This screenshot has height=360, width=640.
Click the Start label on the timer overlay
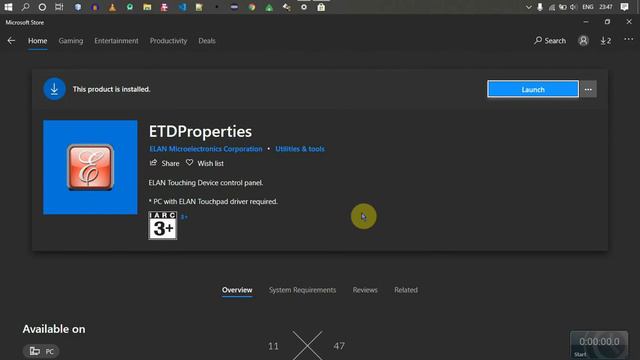[x=580, y=354]
